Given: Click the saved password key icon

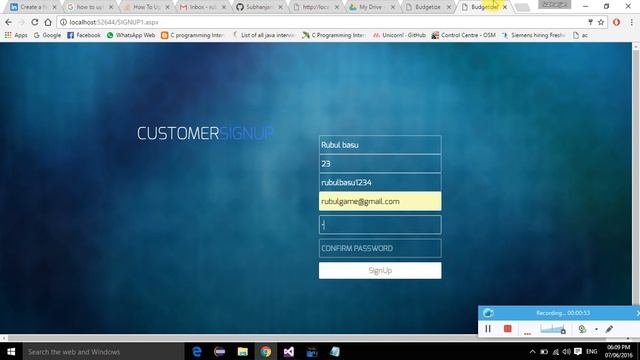Looking at the screenshot, I should tap(590, 22).
